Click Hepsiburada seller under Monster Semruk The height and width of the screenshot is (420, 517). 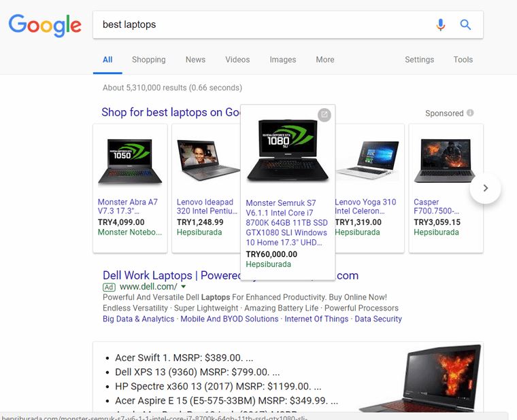pyautogui.click(x=269, y=264)
